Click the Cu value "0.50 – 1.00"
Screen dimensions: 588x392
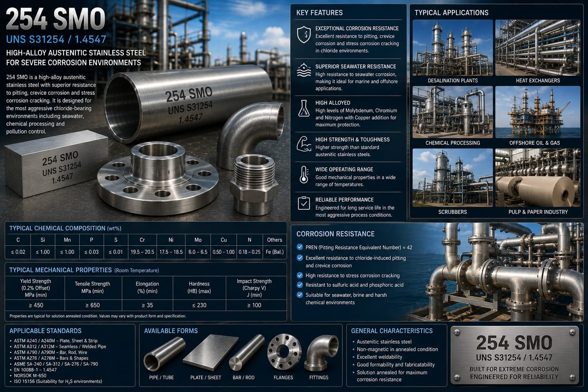click(224, 252)
